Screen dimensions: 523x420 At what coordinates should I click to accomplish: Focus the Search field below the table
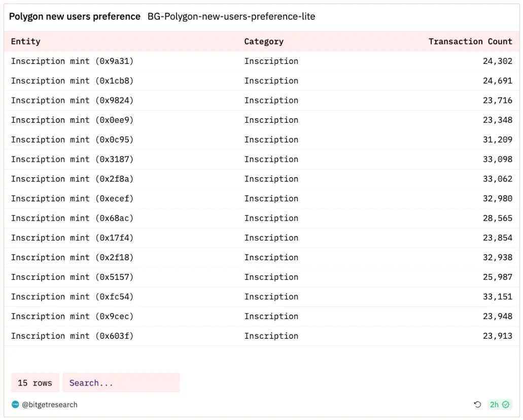point(121,383)
